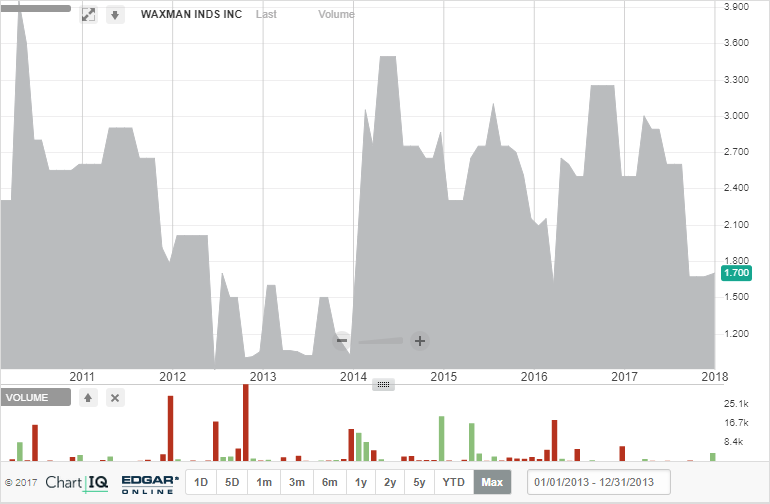Switch to the 3m range
The image size is (770, 504).
[297, 482]
